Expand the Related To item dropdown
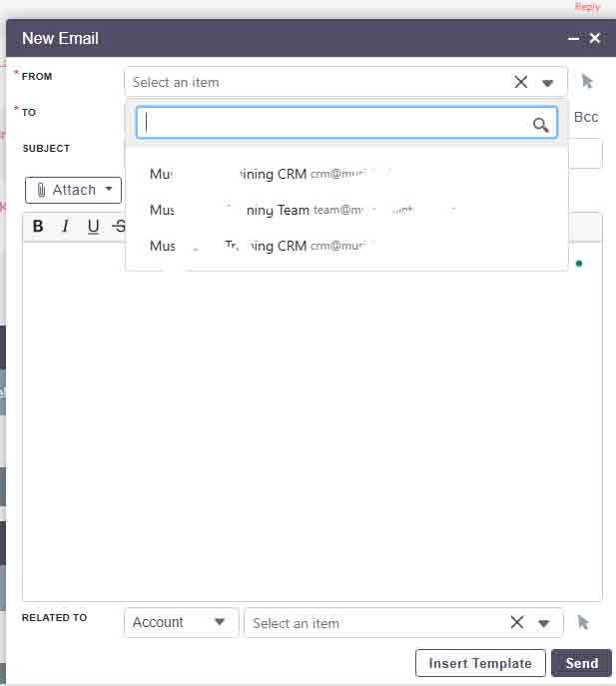This screenshot has width=616, height=686. 544,623
